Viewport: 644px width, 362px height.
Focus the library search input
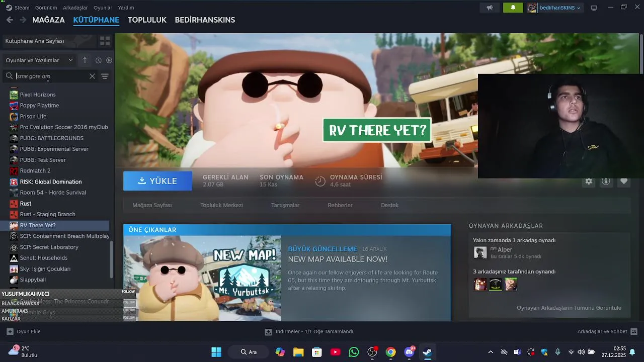(50, 76)
